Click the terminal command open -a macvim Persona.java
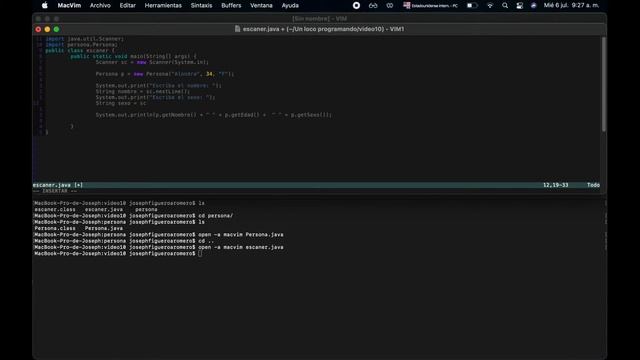The height and width of the screenshot is (360, 640). pyautogui.click(x=241, y=235)
